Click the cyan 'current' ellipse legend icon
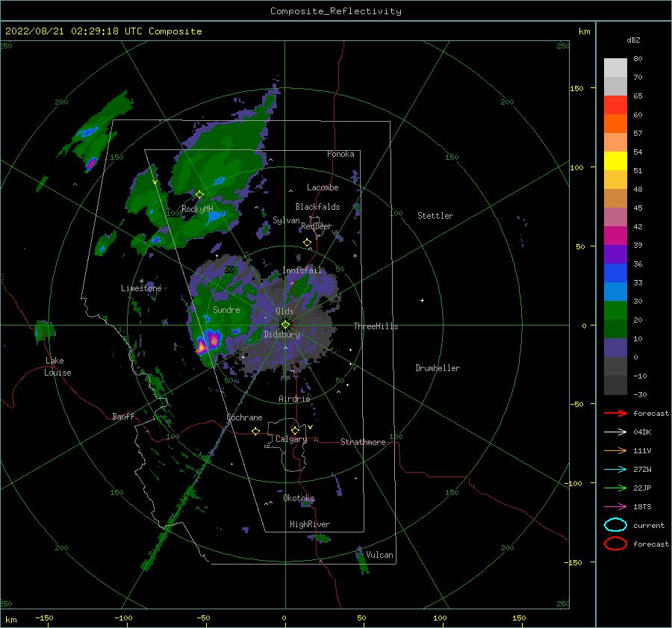Viewport: 672px width, 628px height. coord(615,525)
